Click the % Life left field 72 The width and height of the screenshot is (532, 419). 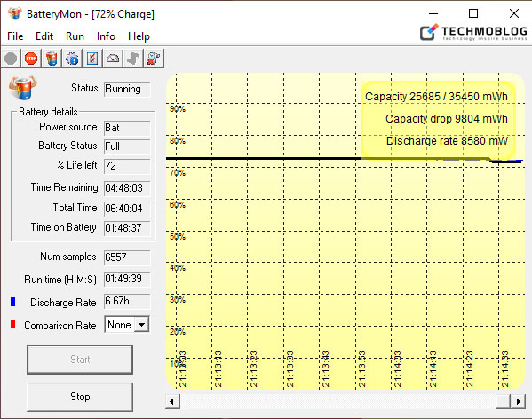(x=127, y=166)
